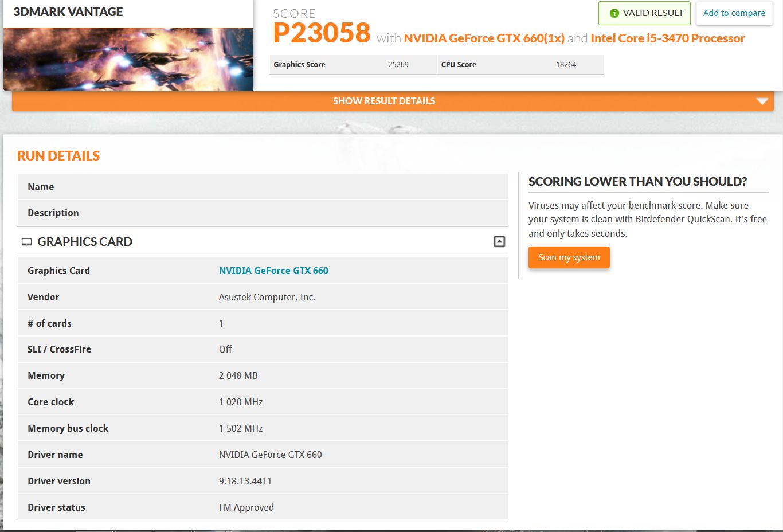783x532 pixels.
Task: Click the CPU Score label
Action: pyautogui.click(x=459, y=65)
